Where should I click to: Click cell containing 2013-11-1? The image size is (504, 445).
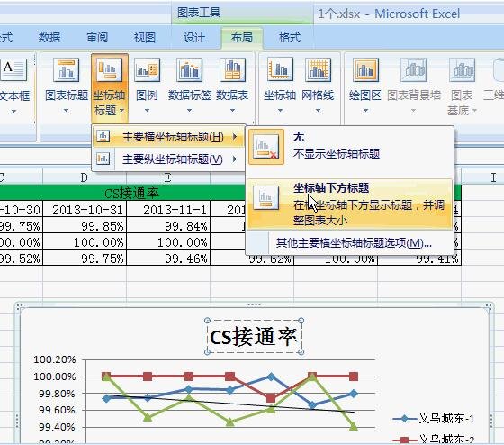coord(168,210)
